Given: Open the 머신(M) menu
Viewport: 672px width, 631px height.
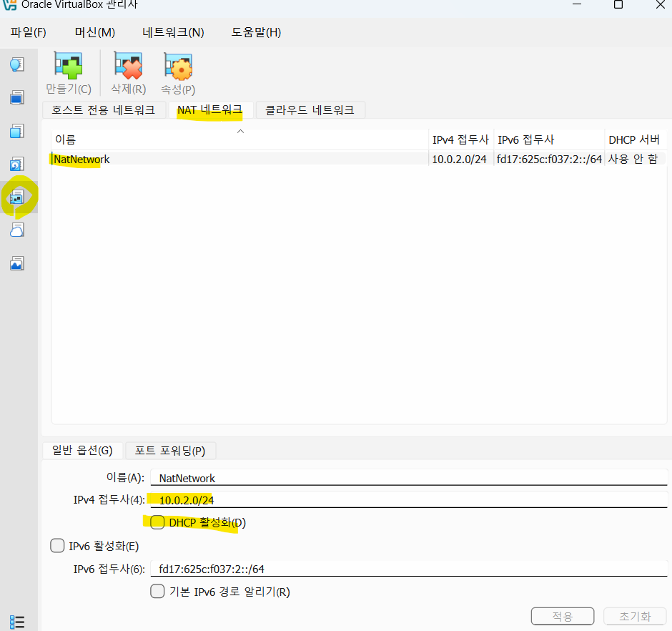Looking at the screenshot, I should [94, 32].
